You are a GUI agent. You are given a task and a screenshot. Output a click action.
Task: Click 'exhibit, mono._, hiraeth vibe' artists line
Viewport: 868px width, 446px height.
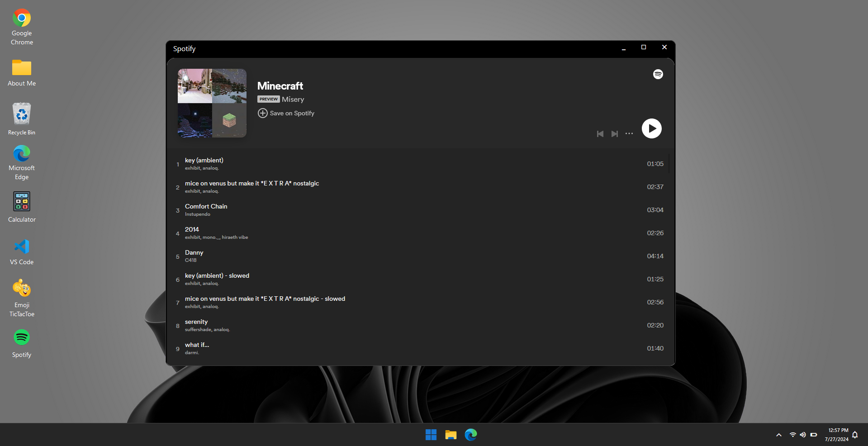[x=216, y=237]
